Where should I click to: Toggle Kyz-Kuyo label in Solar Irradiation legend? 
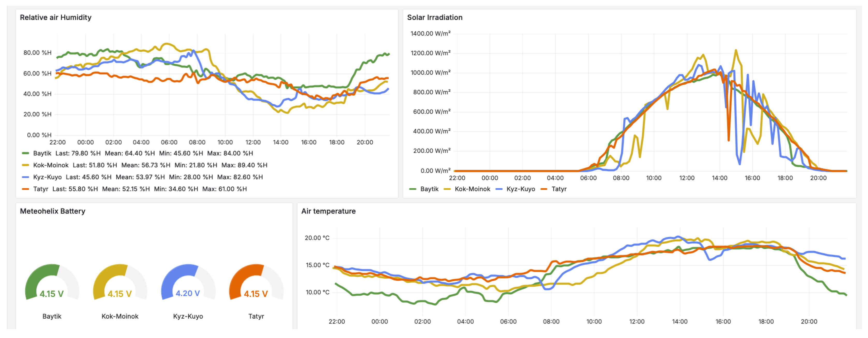tap(521, 189)
